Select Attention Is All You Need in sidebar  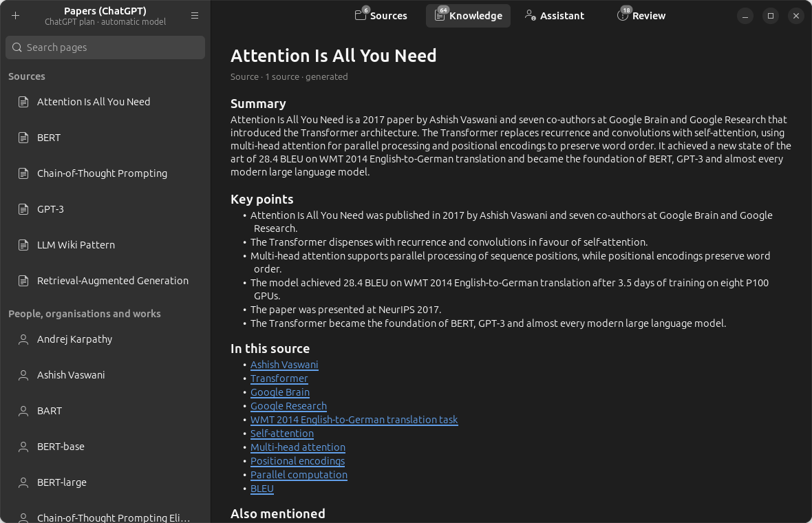[105, 102]
